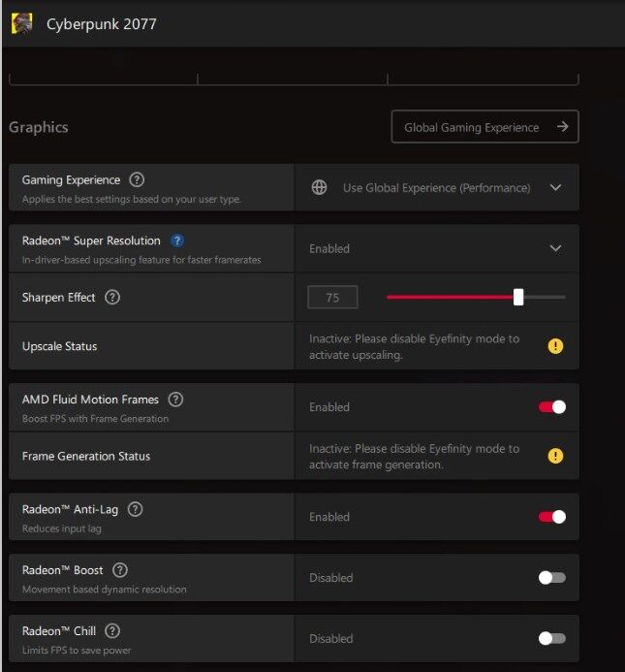Image resolution: width=625 pixels, height=672 pixels.
Task: Enable the Radeon Boost toggle
Action: tap(552, 578)
